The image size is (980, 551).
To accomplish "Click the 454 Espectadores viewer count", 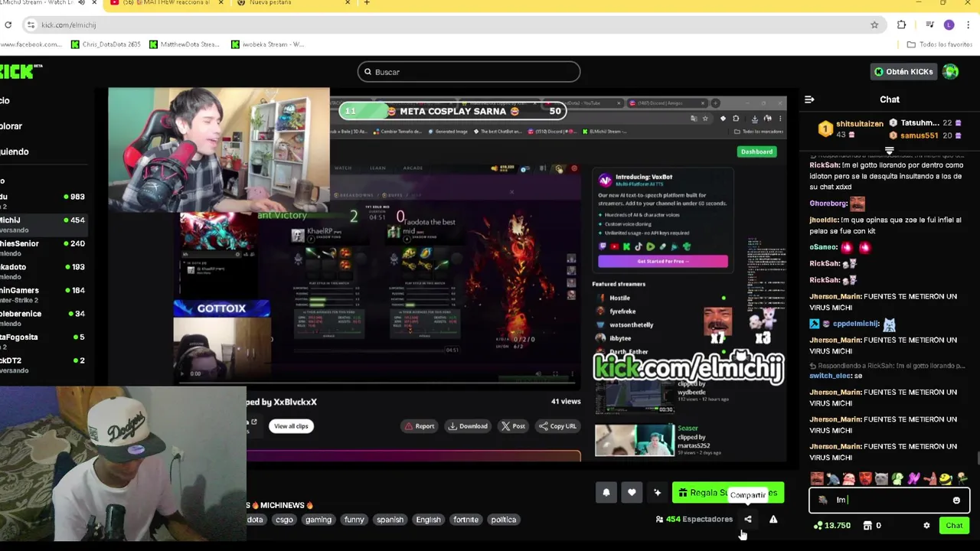I will 694,520.
